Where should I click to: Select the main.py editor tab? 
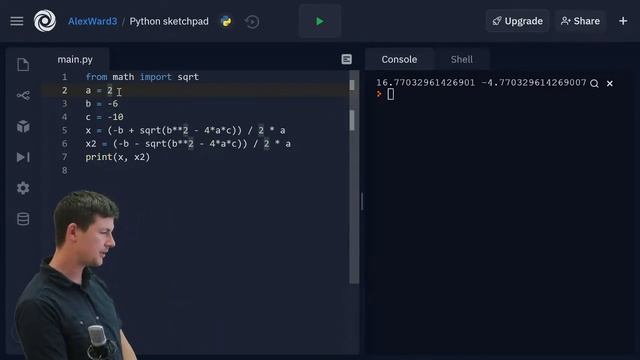pyautogui.click(x=75, y=60)
